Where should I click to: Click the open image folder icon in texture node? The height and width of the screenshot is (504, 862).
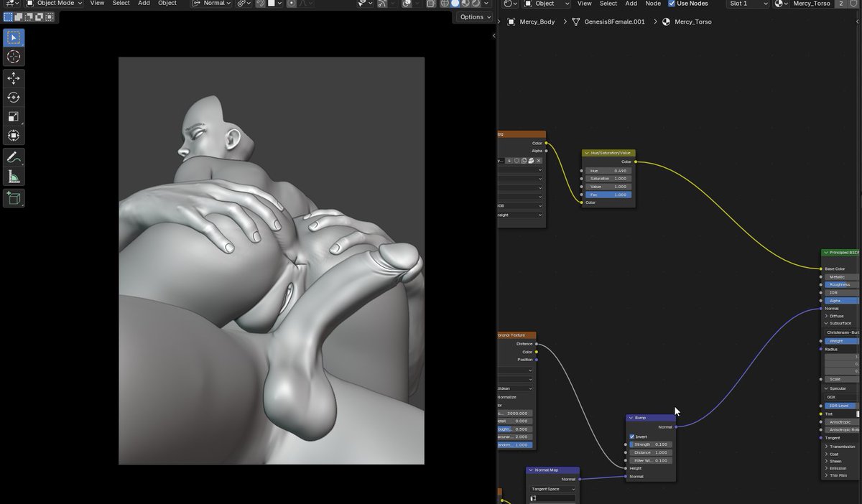[531, 161]
